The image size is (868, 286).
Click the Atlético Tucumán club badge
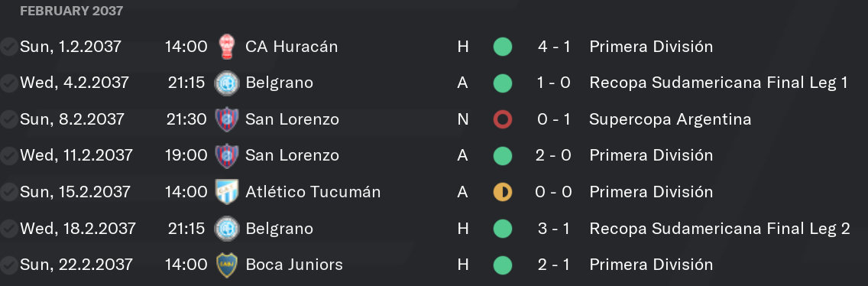pyautogui.click(x=226, y=192)
